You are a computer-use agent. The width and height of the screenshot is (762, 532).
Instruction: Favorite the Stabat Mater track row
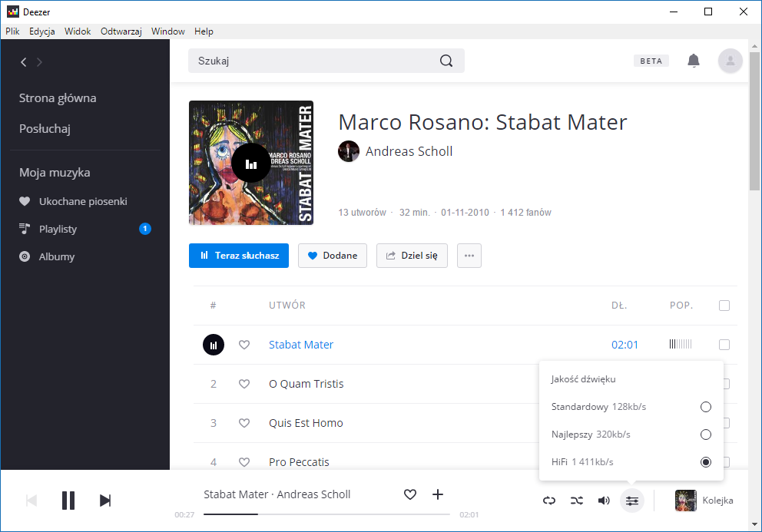(x=244, y=345)
